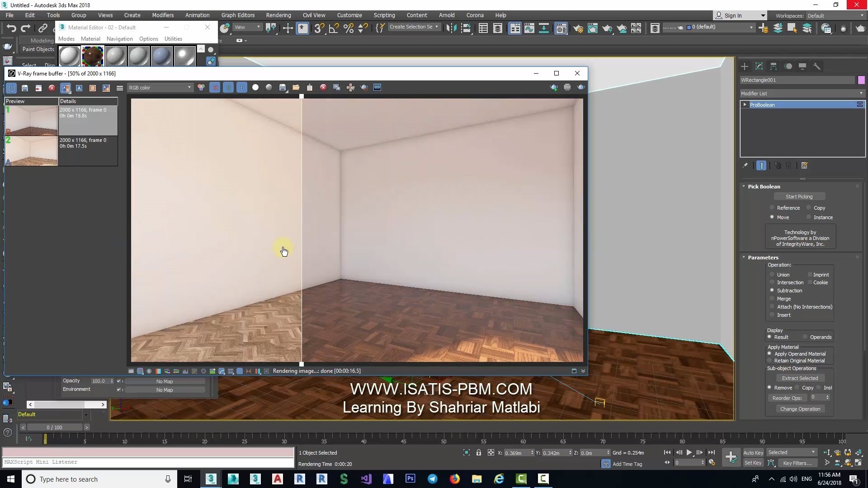Click Track mouse while rendering icon

pyautogui.click(x=350, y=88)
